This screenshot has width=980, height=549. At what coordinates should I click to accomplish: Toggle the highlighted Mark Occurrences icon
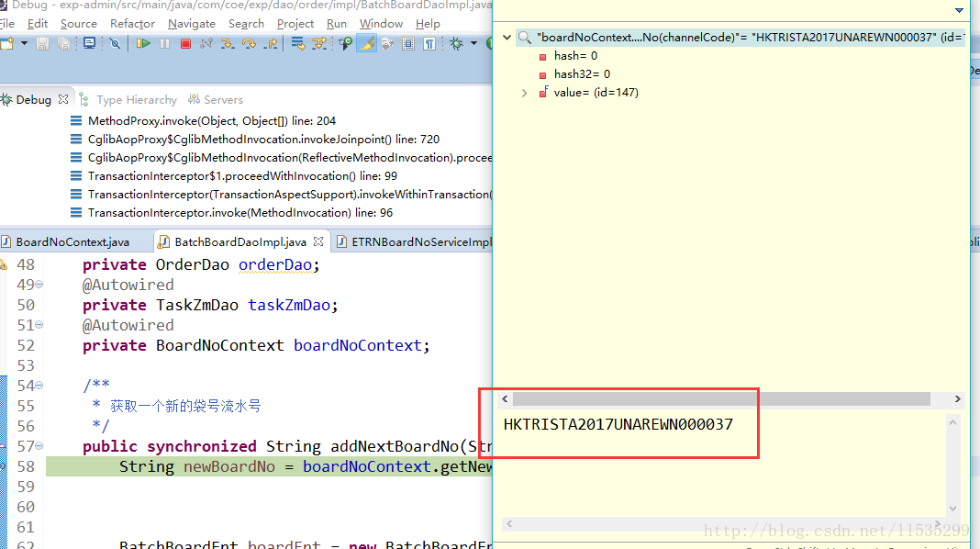[367, 43]
